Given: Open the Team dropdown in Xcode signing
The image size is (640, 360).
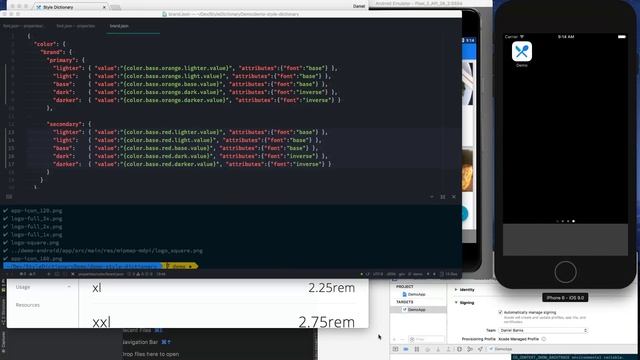Looking at the screenshot, I should [543, 330].
